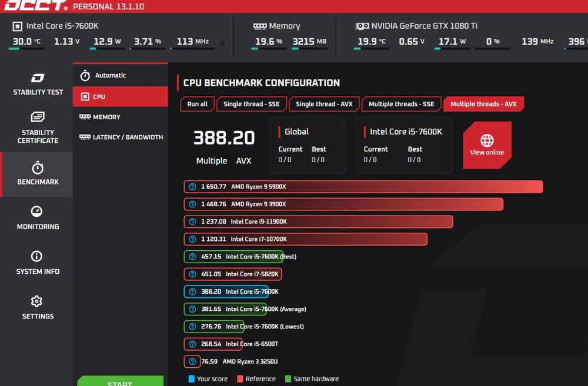
Task: Click the help icon for your 388.20 score
Action: pos(192,291)
